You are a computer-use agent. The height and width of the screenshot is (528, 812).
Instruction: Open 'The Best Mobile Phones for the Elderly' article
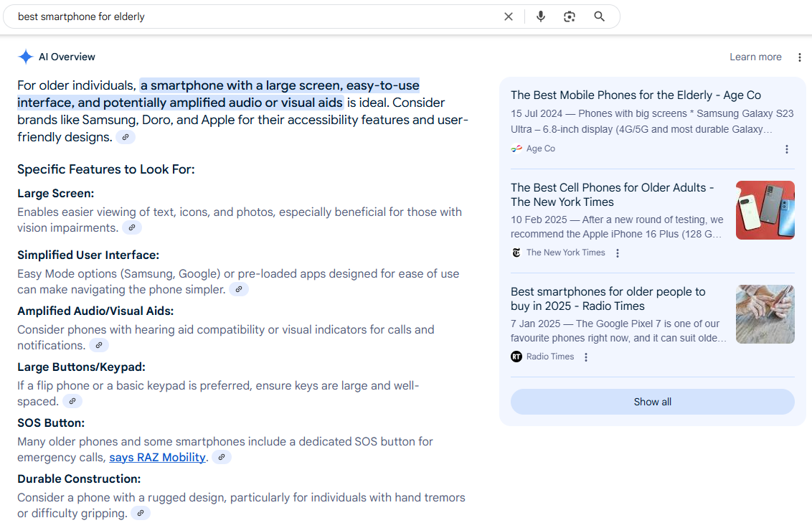click(636, 95)
